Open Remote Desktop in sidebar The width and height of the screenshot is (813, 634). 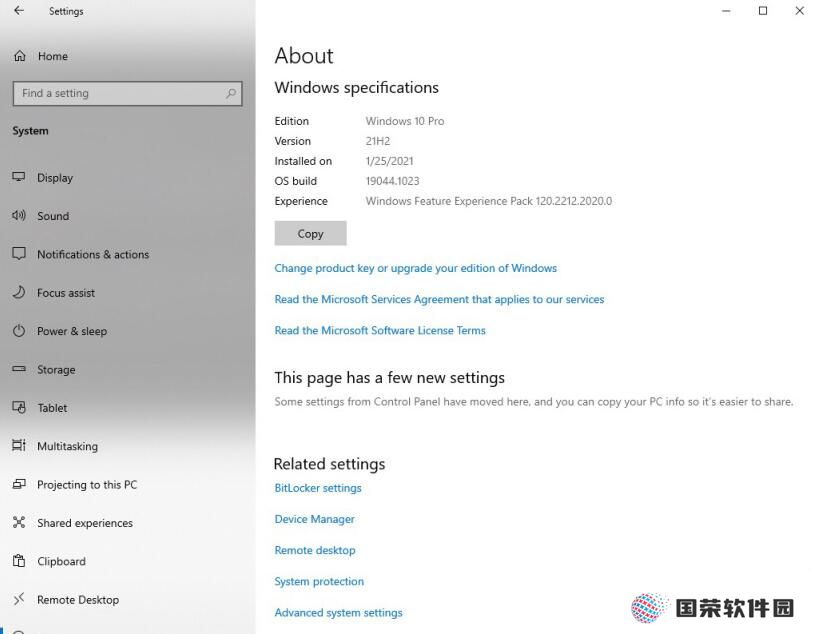(78, 600)
